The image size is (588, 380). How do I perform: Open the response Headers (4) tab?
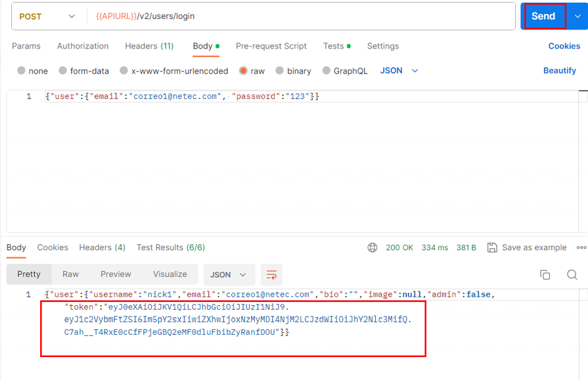coord(102,247)
